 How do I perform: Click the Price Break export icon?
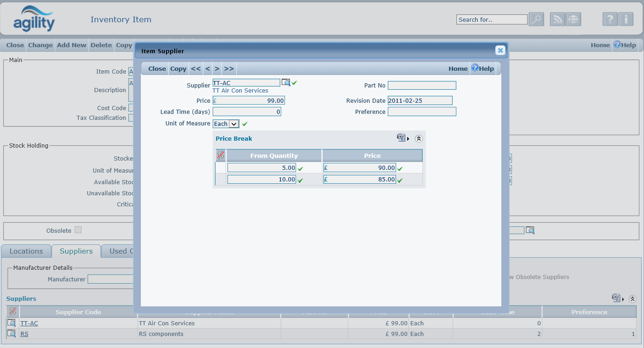(401, 138)
